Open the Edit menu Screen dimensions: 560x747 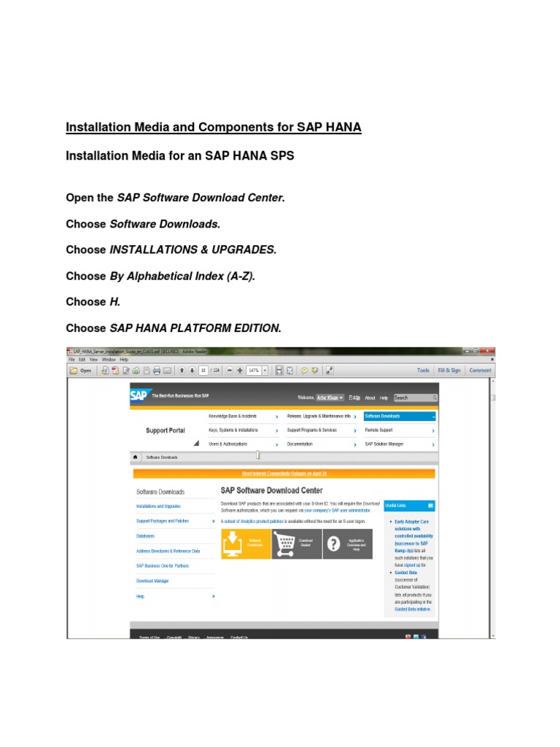[x=82, y=360]
